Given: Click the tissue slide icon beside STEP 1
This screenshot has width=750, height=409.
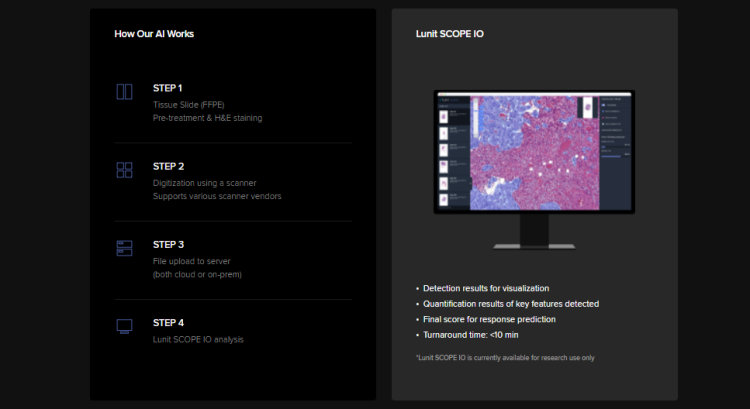Looking at the screenshot, I should tap(124, 91).
